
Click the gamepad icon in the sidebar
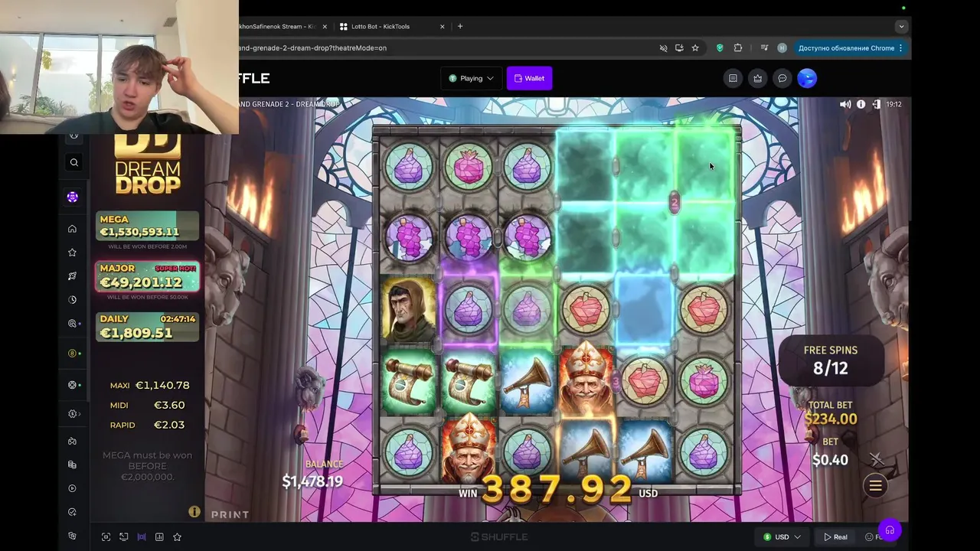coord(73,442)
